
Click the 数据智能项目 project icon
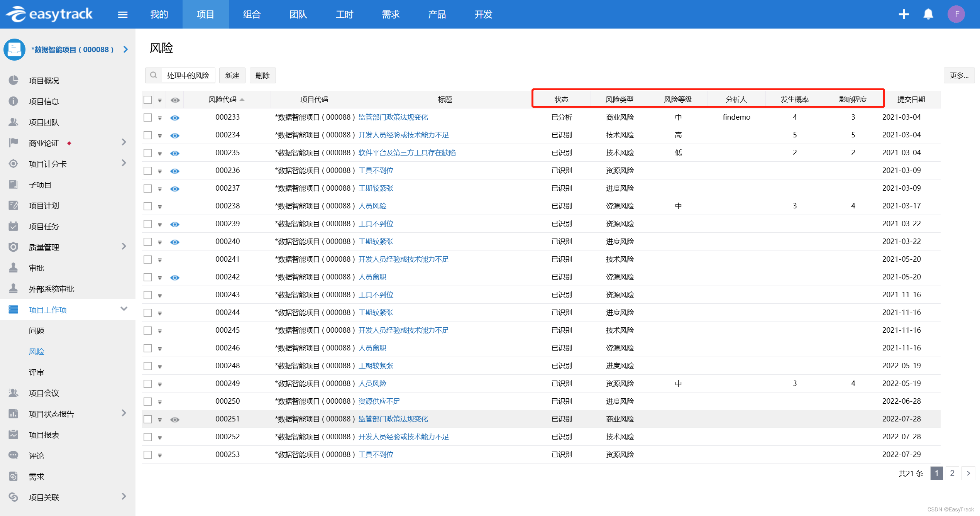coord(15,49)
